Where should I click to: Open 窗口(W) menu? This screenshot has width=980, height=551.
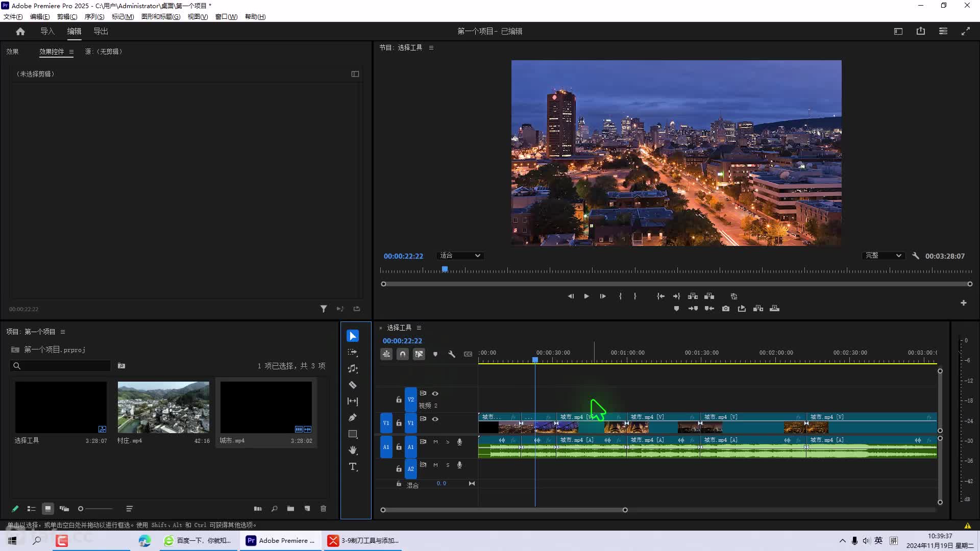[x=226, y=16]
